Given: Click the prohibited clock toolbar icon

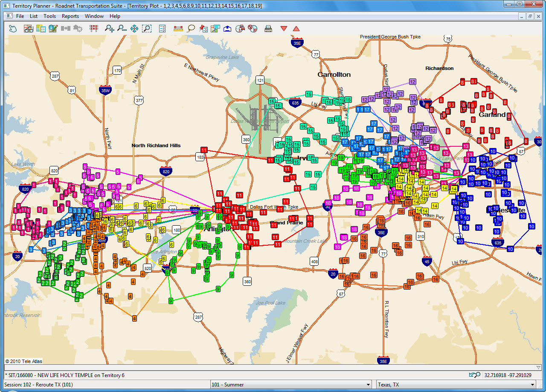Looking at the screenshot, I should pyautogui.click(x=253, y=29).
